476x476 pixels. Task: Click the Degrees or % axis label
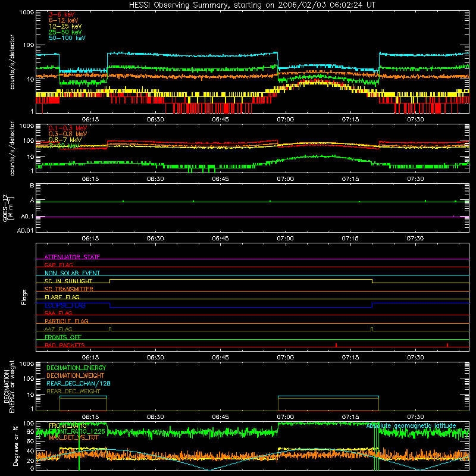click(15, 446)
